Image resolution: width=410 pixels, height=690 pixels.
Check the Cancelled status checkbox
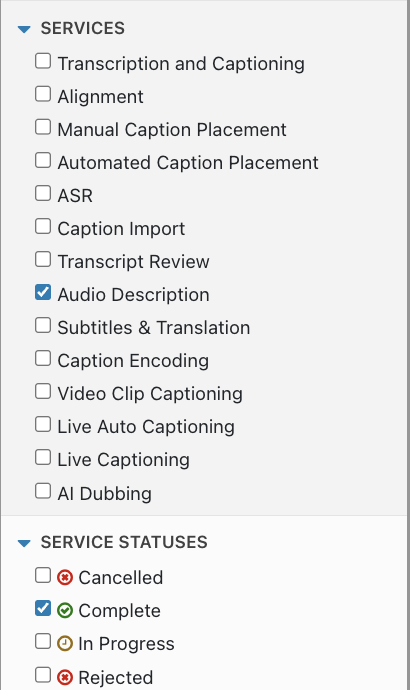coord(43,575)
